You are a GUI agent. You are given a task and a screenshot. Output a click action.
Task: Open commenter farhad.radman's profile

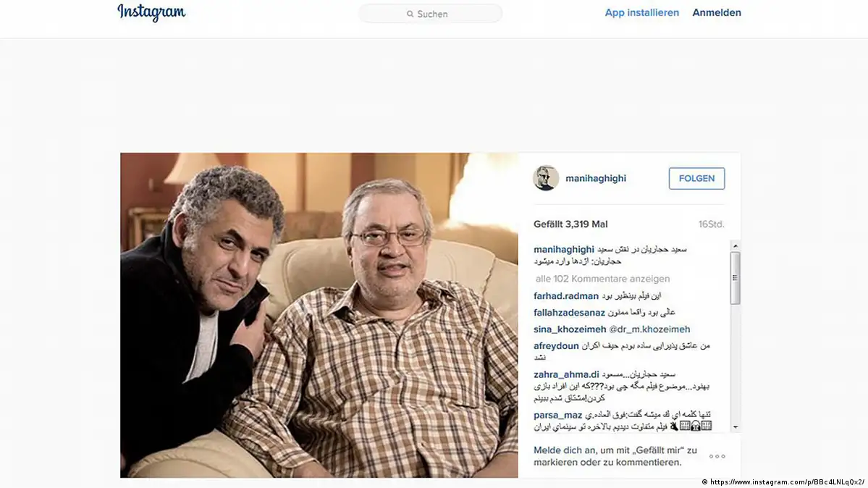(565, 296)
